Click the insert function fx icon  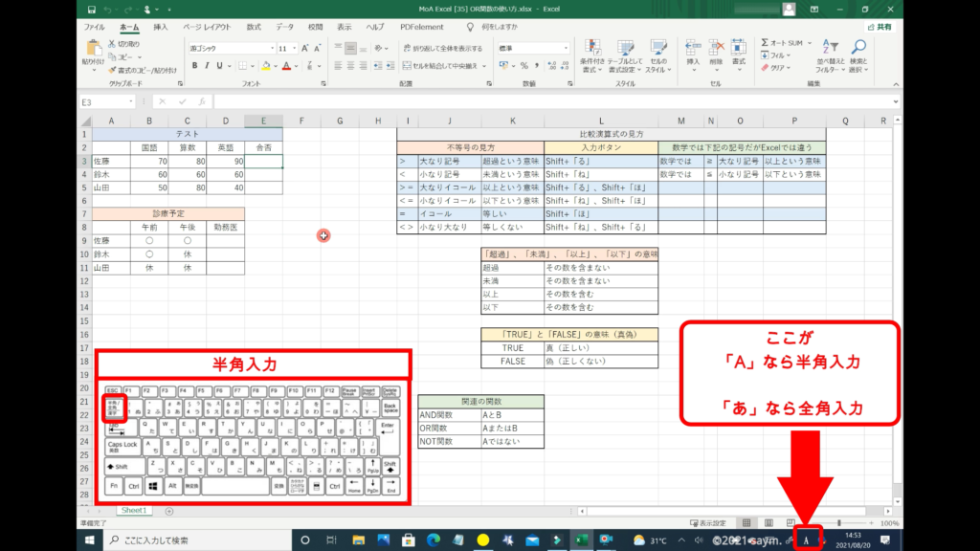(204, 101)
